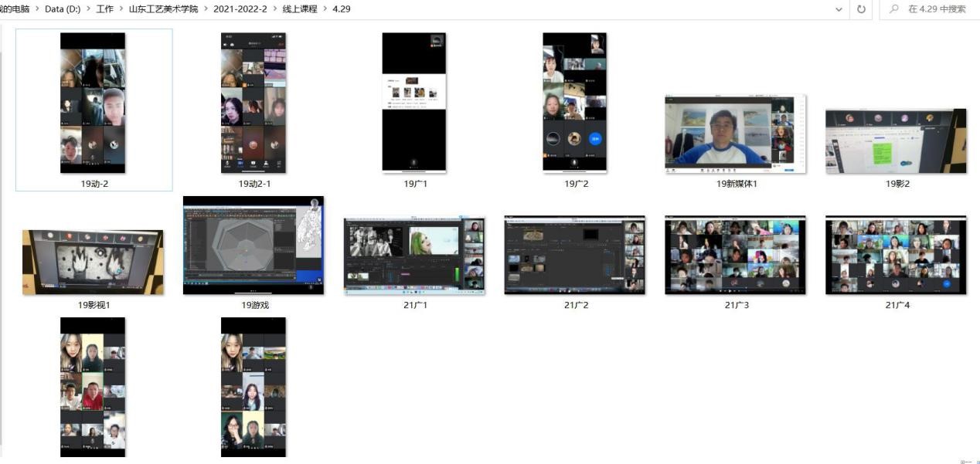Image resolution: width=980 pixels, height=464 pixels.
Task: Jump to 山东工艺美术学院 breadcrumb folder
Action: (162, 9)
